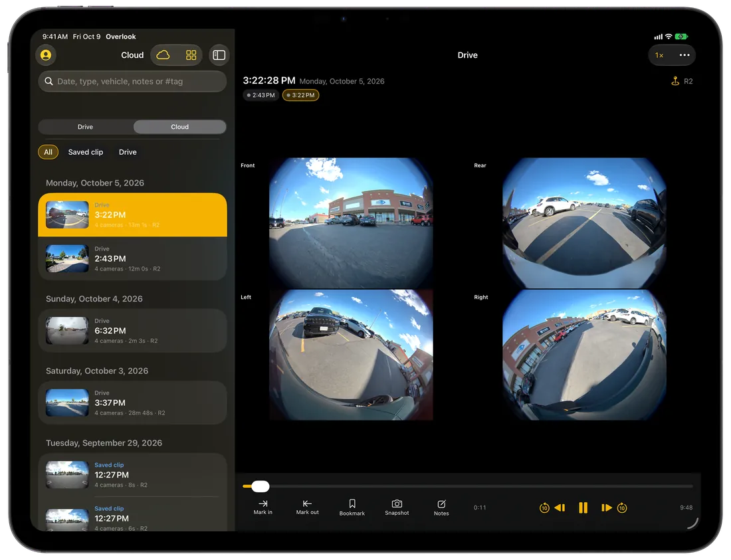Pause the video playback
Image resolution: width=731 pixels, height=560 pixels.
click(583, 508)
